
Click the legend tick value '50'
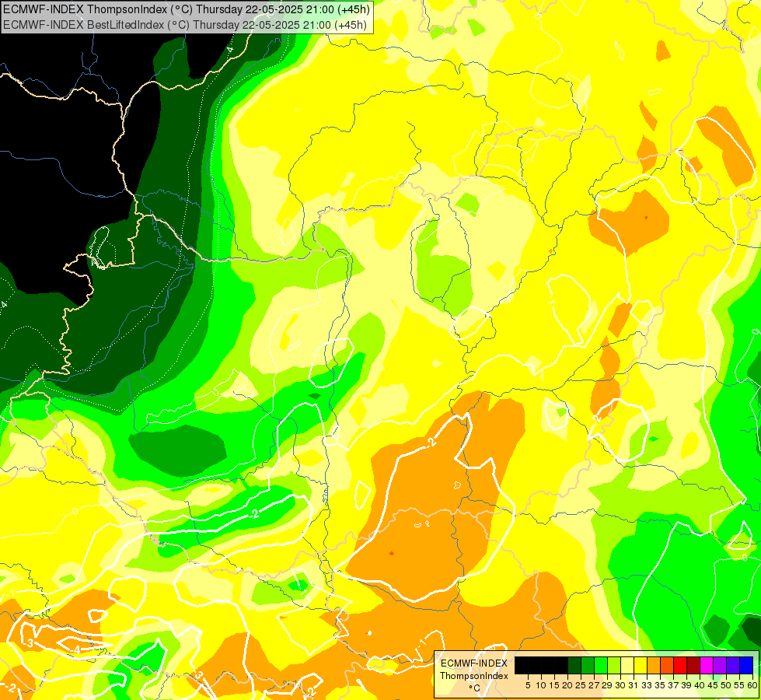point(727,685)
